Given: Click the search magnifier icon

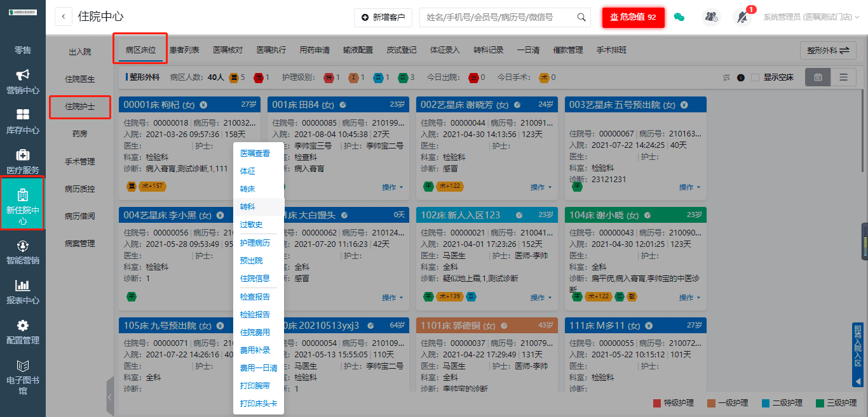Looking at the screenshot, I should (x=581, y=18).
